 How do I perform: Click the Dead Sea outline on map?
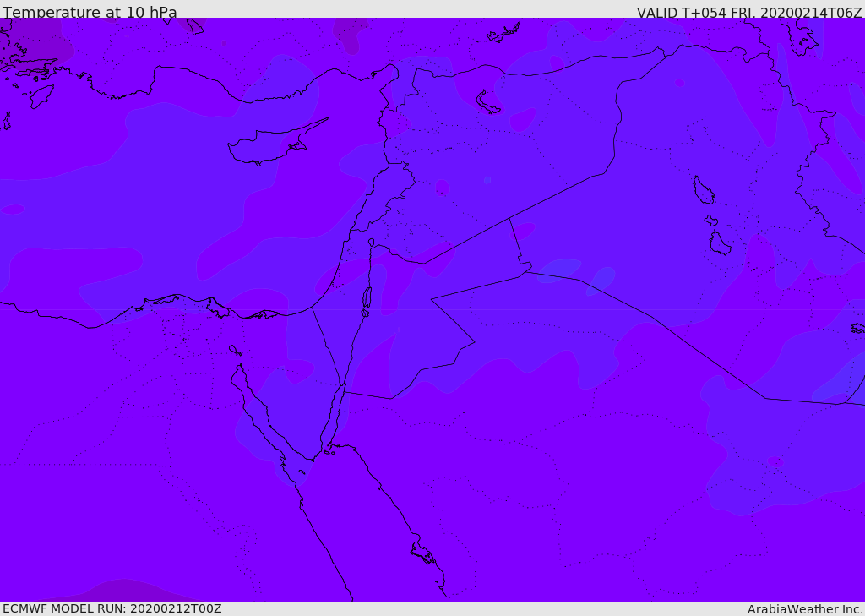tap(367, 298)
